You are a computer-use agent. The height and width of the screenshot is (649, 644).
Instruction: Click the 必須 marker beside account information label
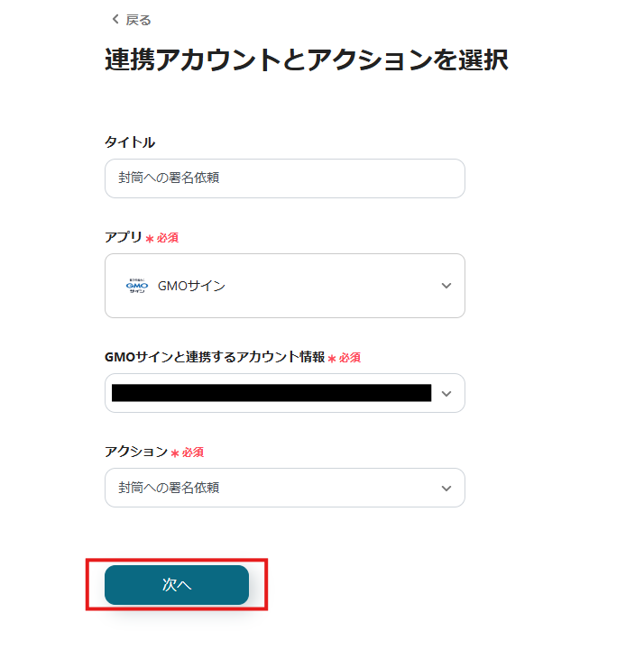[349, 358]
